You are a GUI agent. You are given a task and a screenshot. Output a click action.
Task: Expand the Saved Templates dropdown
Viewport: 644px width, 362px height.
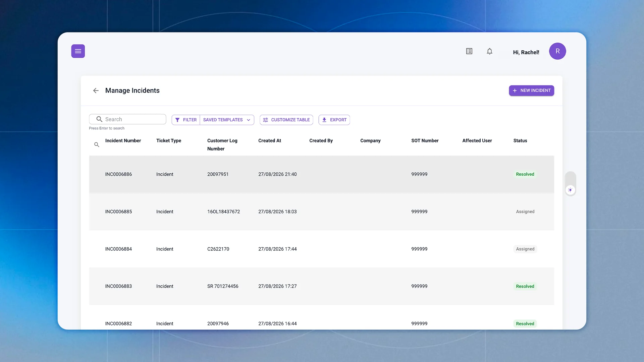tap(227, 120)
